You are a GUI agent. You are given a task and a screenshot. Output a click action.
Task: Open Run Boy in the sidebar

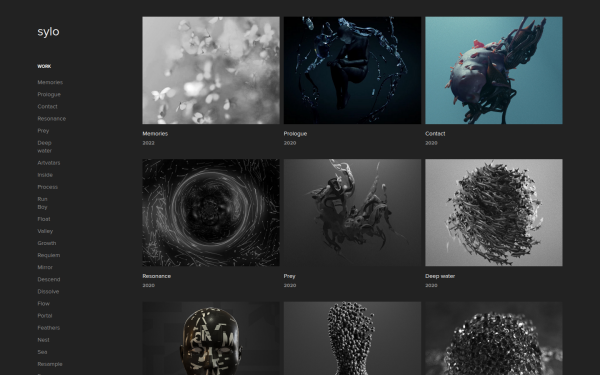tap(42, 203)
